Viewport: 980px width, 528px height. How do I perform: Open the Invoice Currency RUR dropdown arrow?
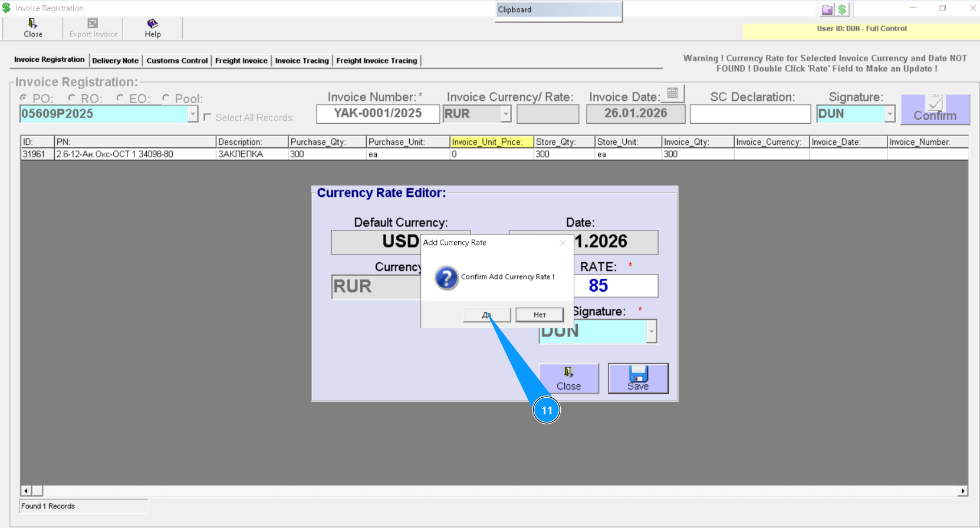(x=506, y=114)
